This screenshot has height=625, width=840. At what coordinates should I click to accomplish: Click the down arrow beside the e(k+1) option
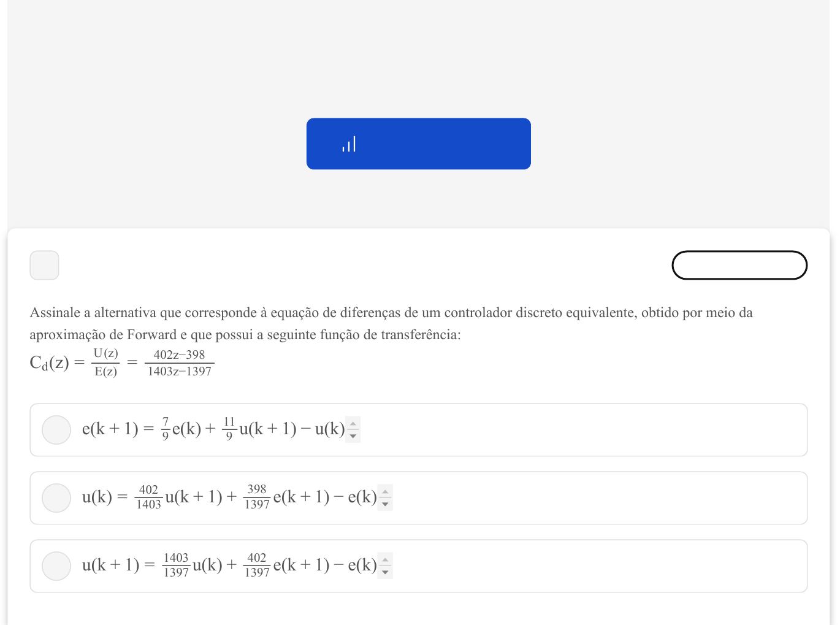[x=353, y=436]
